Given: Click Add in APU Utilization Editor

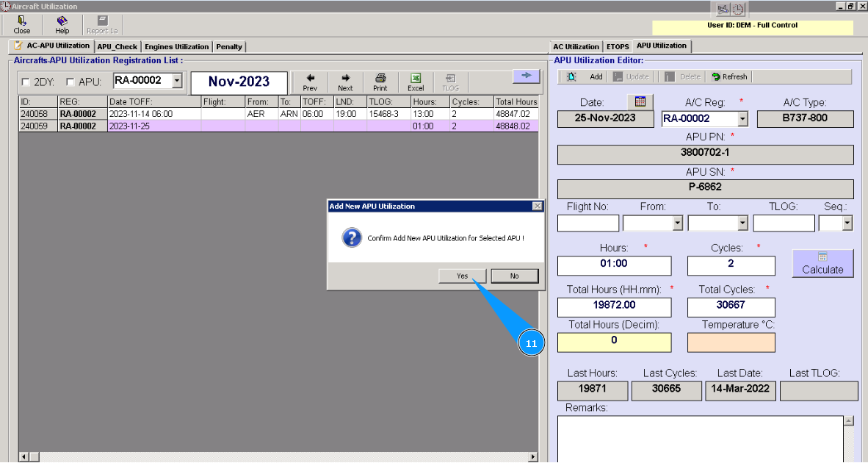Looking at the screenshot, I should pyautogui.click(x=596, y=77).
